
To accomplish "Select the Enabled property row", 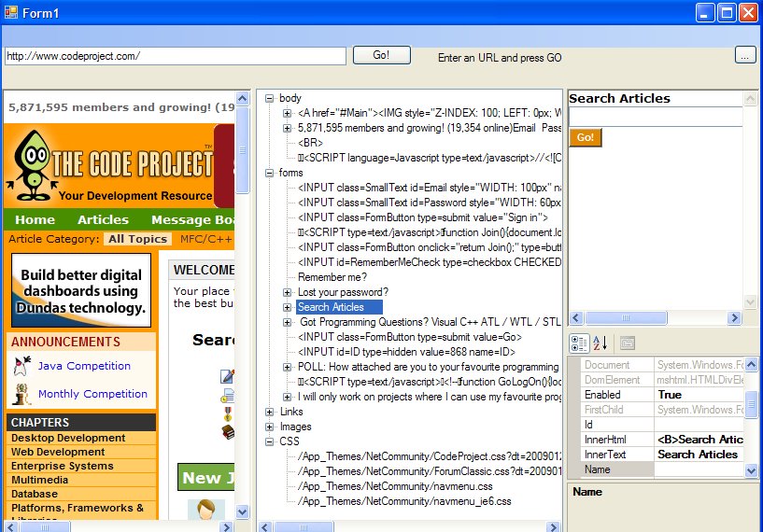I will [662, 395].
